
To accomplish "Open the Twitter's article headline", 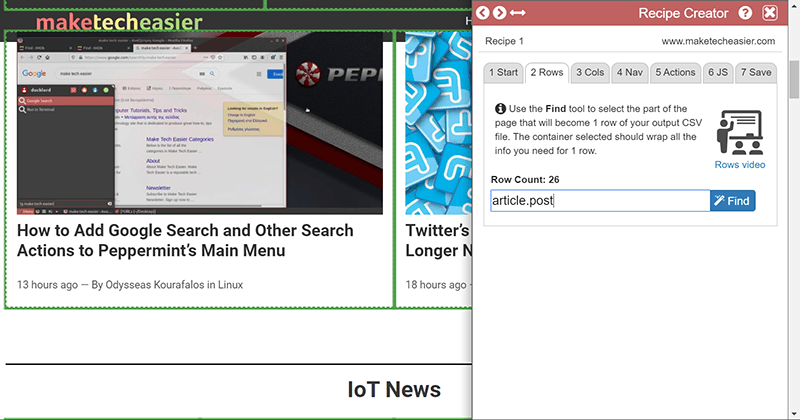I will point(438,240).
